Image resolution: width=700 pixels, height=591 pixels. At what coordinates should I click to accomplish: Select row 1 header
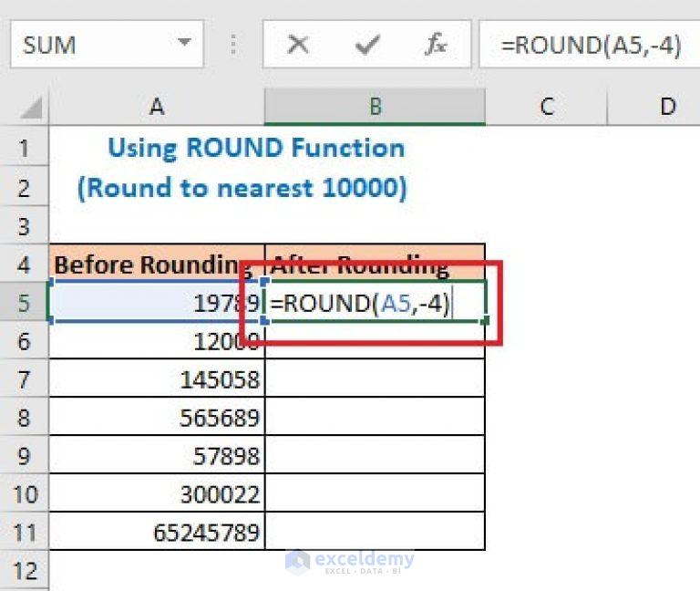point(24,148)
